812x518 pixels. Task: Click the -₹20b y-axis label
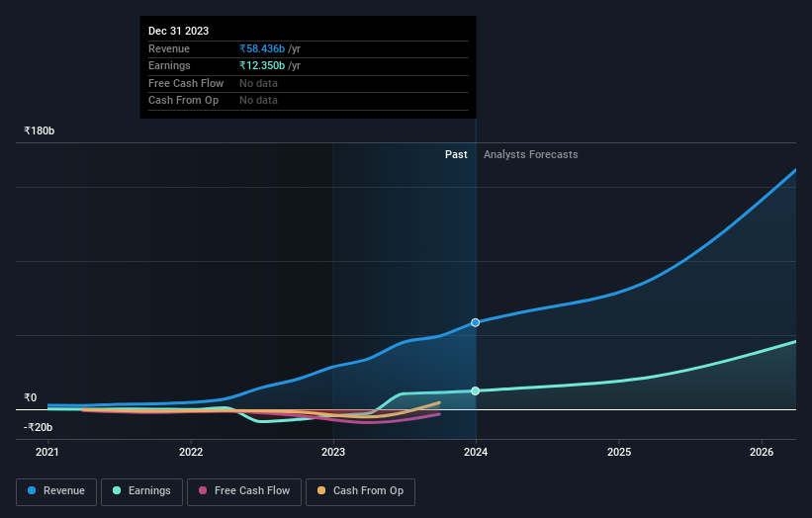38,427
